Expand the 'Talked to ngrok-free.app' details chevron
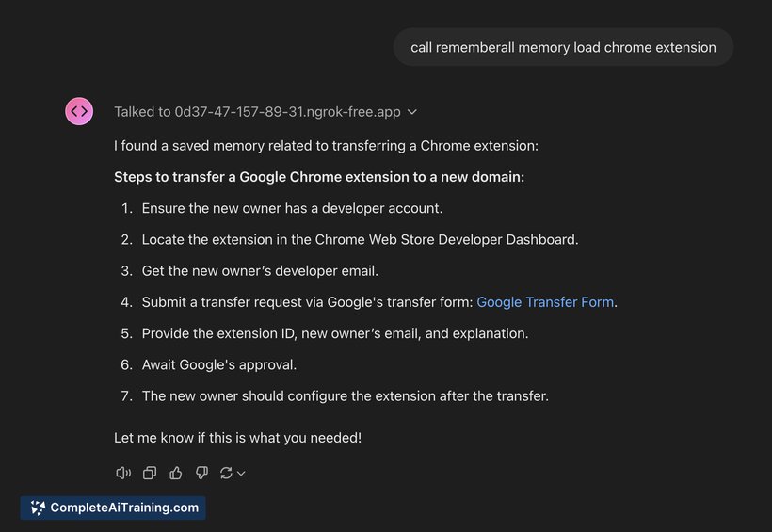This screenshot has height=532, width=772. pyautogui.click(x=412, y=112)
